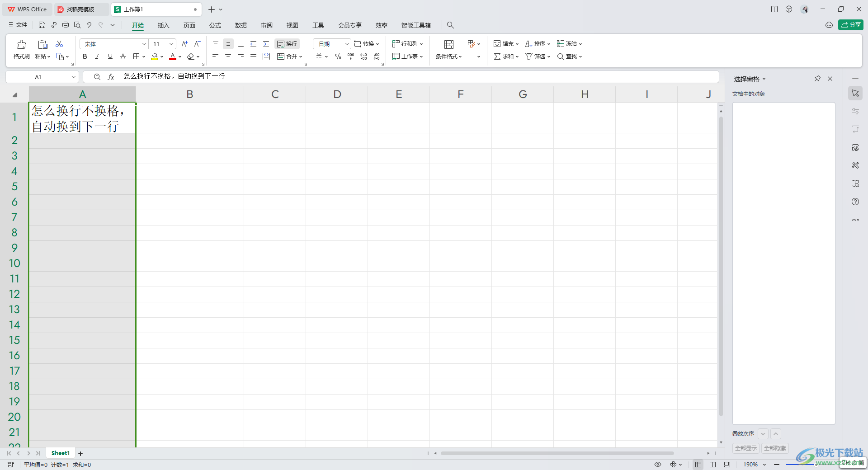Open the search icon in the ribbon tab row

450,25
